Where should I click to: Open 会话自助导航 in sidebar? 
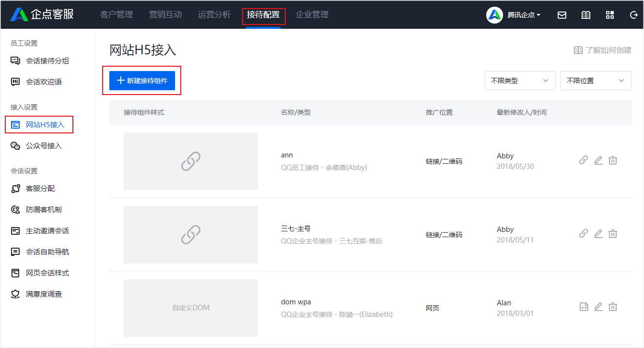pyautogui.click(x=47, y=252)
